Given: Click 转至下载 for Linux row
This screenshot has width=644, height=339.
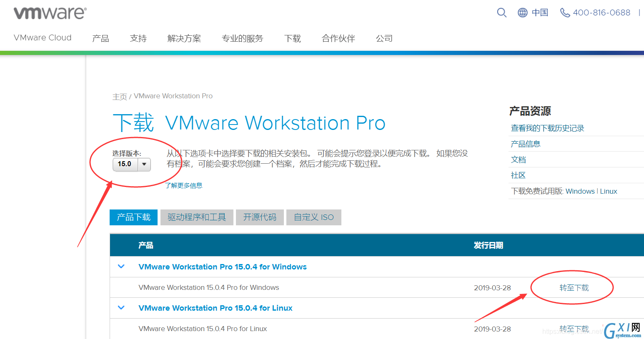Looking at the screenshot, I should tap(574, 329).
